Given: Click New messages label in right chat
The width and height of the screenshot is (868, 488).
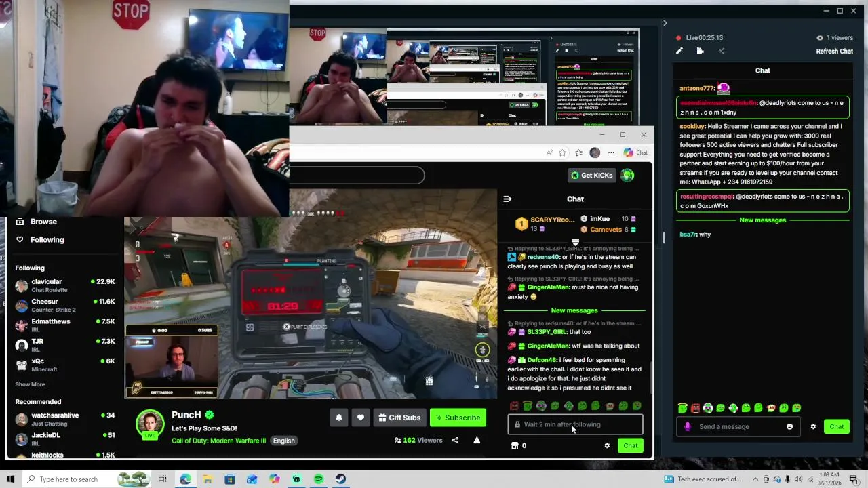Looking at the screenshot, I should pyautogui.click(x=762, y=220).
